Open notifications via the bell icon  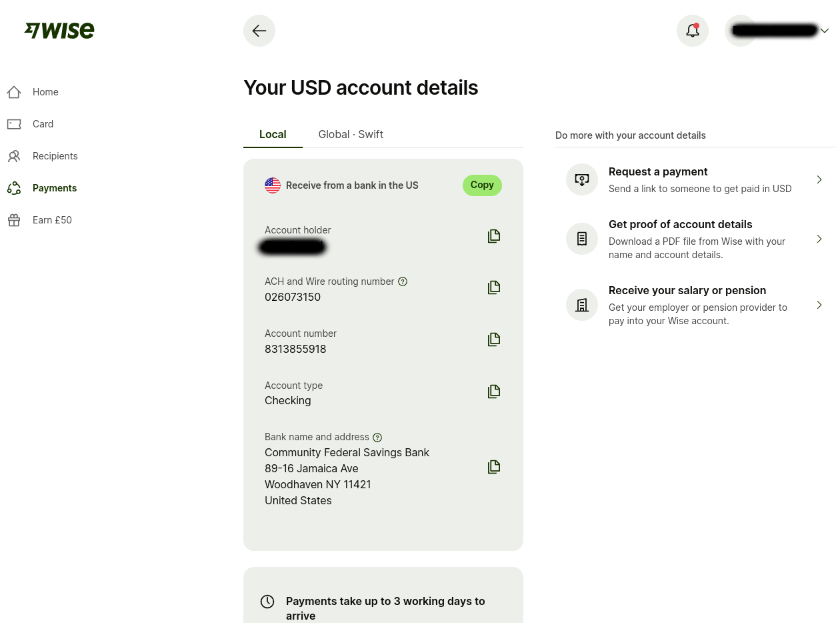pyautogui.click(x=693, y=30)
